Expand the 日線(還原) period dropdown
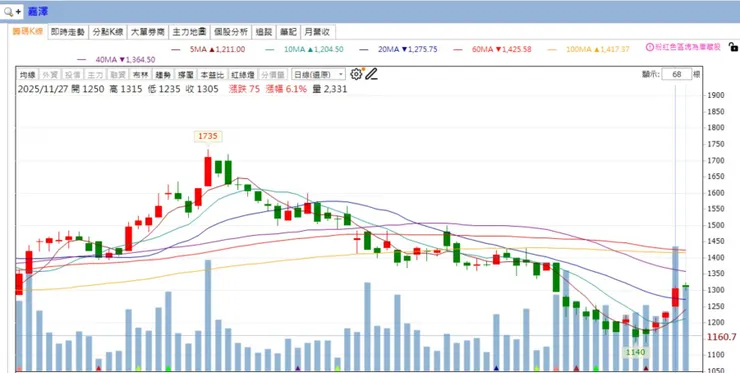Screen dimensions: 740x373 click(x=318, y=75)
